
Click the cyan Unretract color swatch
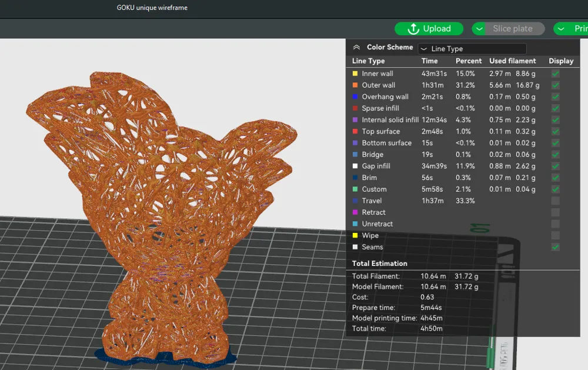tap(355, 224)
